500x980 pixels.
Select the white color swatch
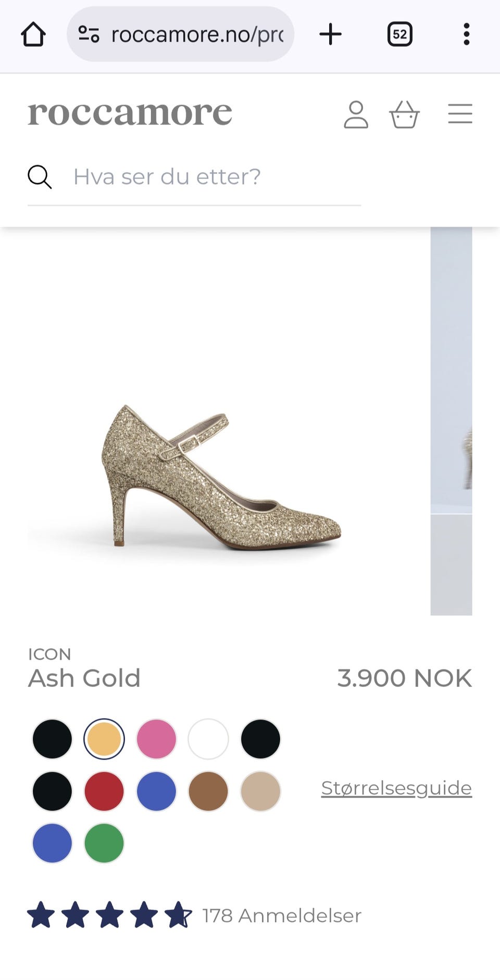point(208,739)
